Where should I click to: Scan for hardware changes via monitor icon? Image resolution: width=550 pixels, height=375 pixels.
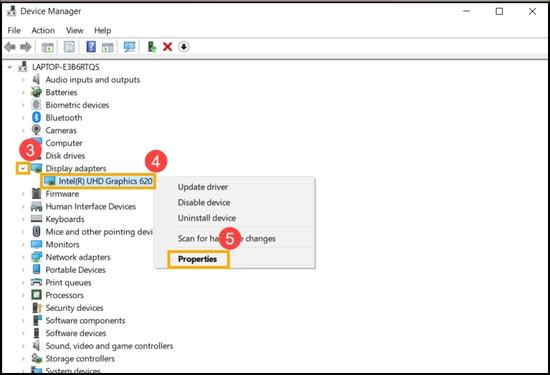pyautogui.click(x=129, y=47)
